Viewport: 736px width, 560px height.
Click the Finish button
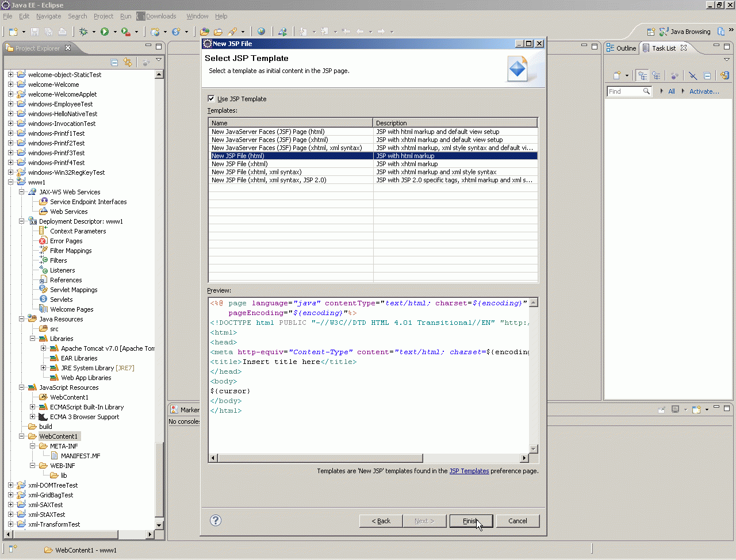point(471,521)
